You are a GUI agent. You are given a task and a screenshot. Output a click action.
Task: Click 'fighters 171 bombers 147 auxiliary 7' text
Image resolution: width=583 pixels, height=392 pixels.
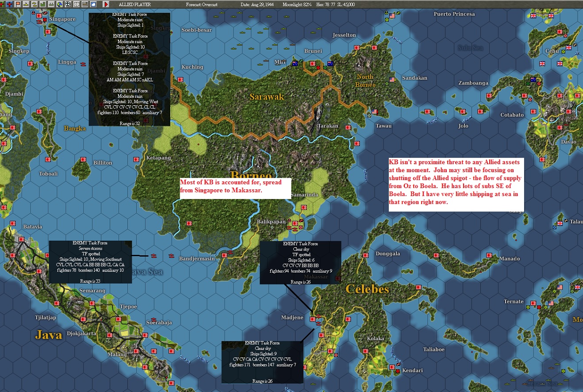tap(262, 365)
